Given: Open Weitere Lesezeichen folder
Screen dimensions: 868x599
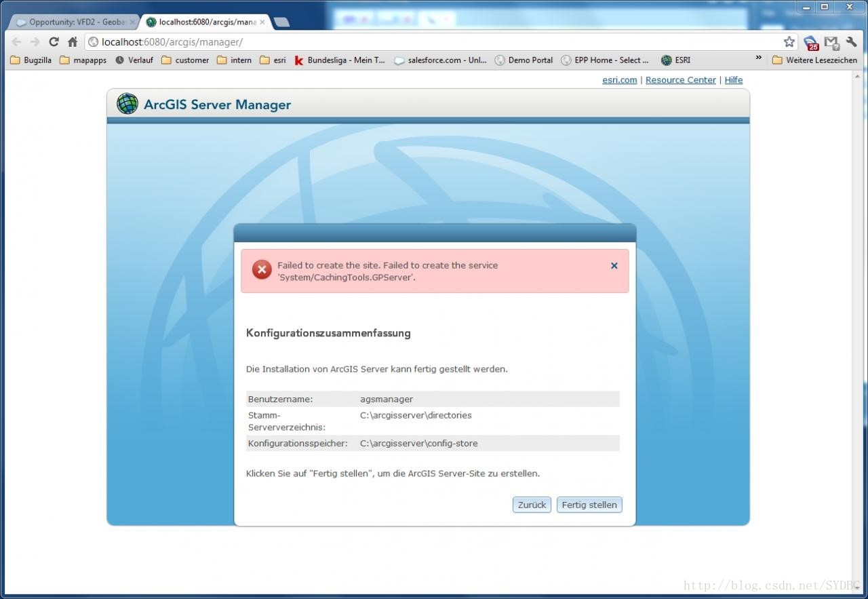Looking at the screenshot, I should (814, 60).
